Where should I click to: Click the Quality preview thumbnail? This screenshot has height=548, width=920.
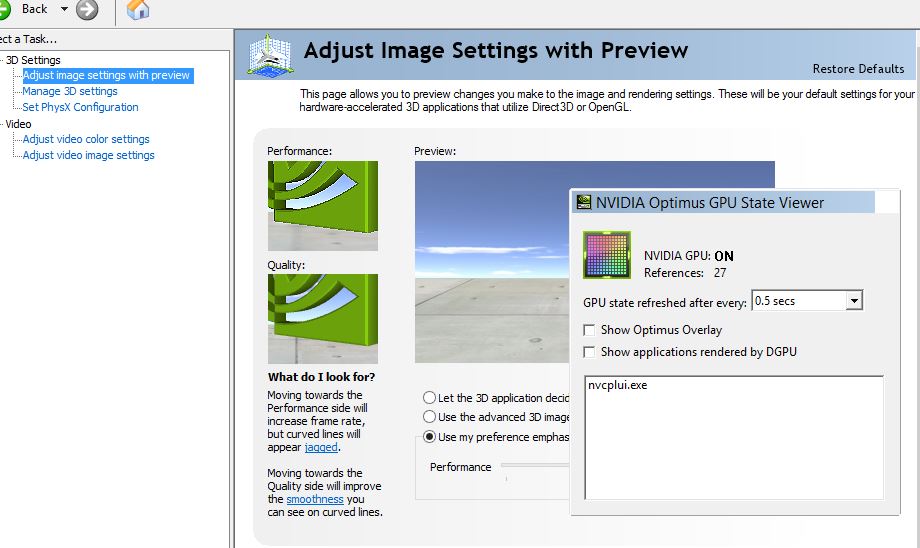coord(323,319)
